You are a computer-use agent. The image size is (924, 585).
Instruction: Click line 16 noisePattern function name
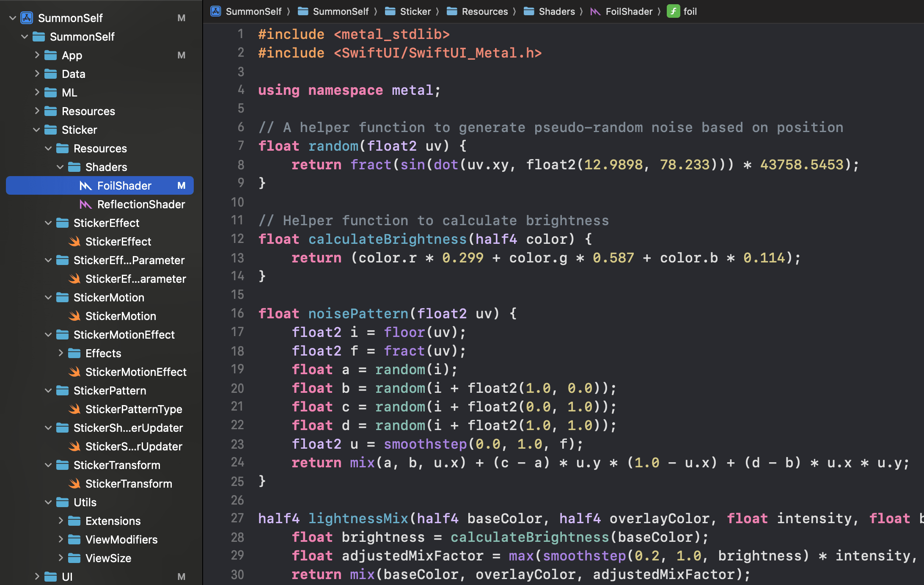coord(358,314)
